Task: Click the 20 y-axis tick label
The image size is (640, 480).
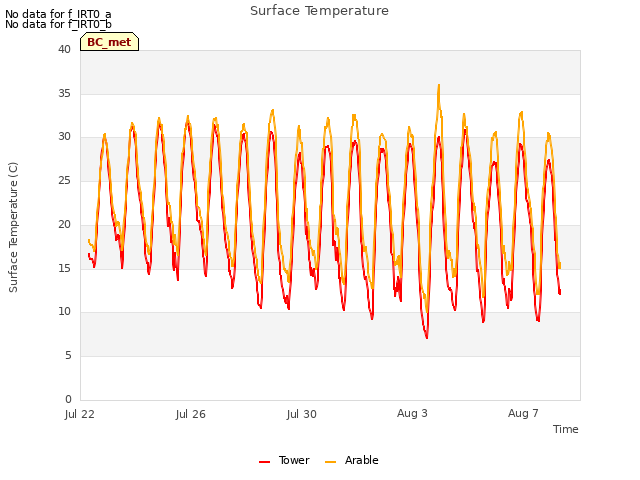Action: click(x=64, y=224)
